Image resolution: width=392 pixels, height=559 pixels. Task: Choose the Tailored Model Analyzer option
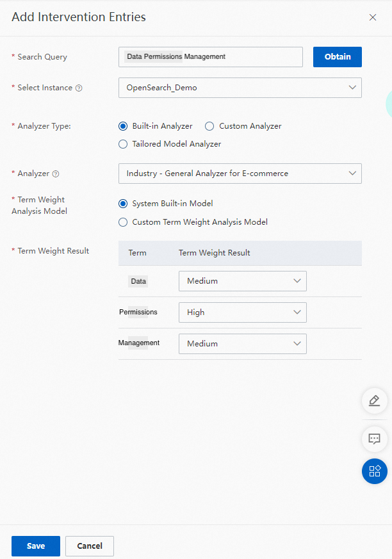tap(123, 144)
